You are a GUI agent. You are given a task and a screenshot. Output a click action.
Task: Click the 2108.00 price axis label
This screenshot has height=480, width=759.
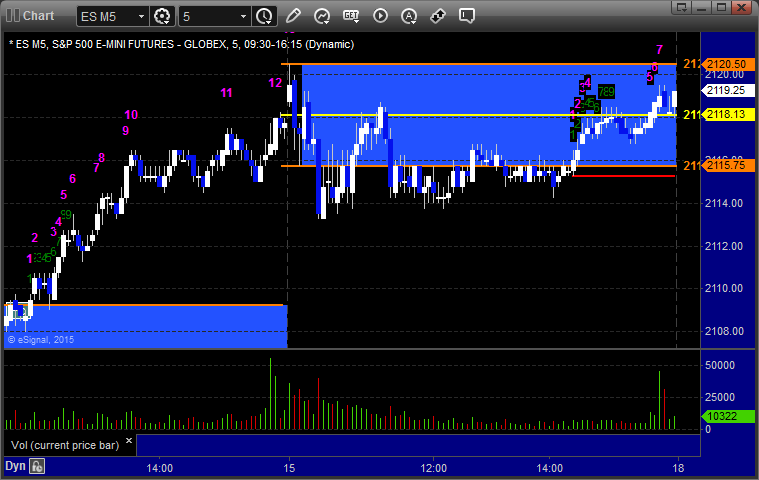point(724,331)
